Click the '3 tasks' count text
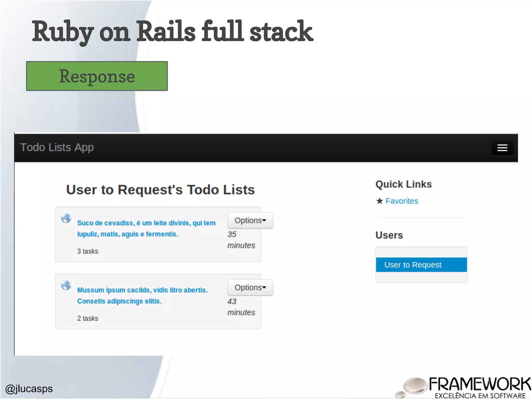 click(x=88, y=251)
